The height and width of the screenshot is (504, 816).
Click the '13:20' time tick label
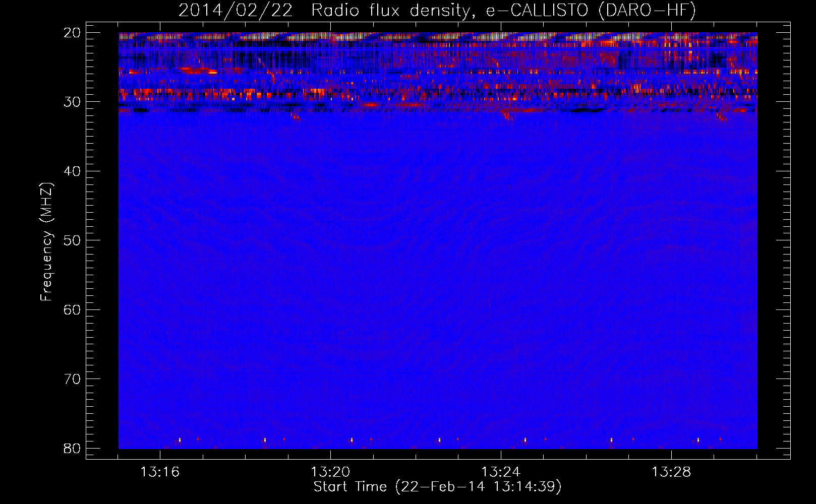pos(330,472)
